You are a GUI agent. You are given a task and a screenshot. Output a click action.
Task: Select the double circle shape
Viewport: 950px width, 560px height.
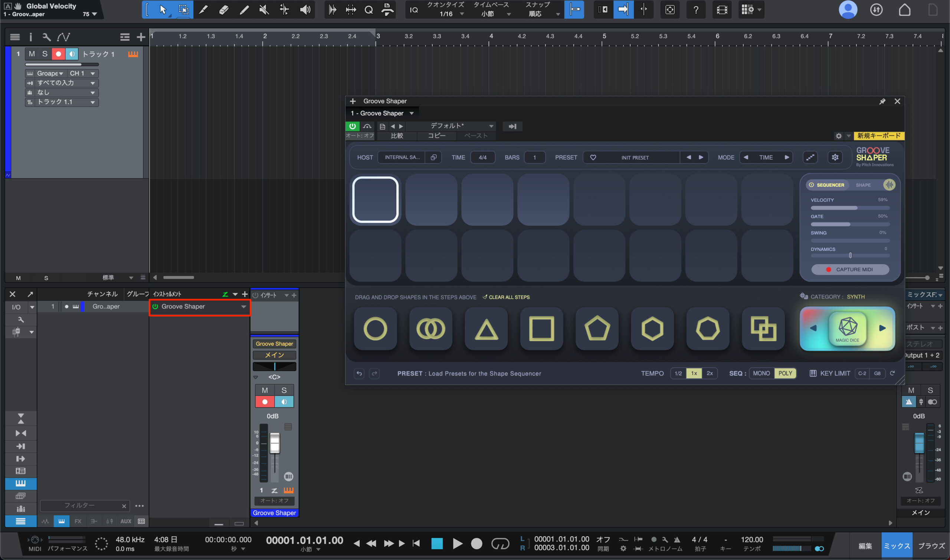431,328
